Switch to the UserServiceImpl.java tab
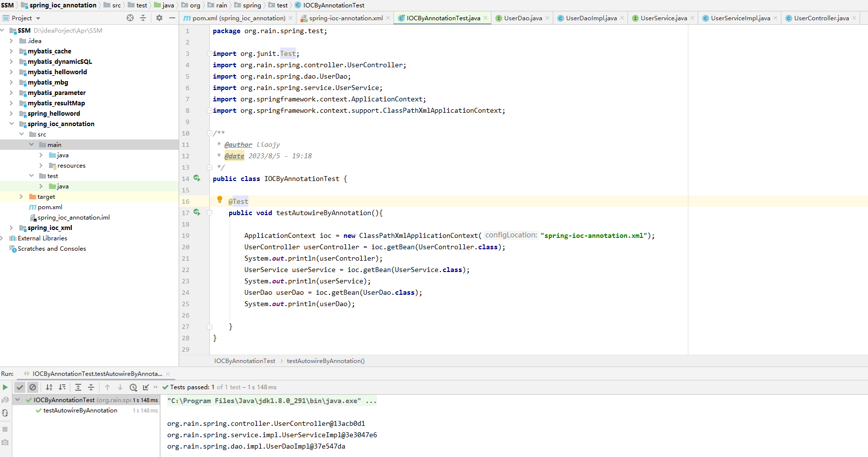This screenshot has height=457, width=868. coord(740,18)
